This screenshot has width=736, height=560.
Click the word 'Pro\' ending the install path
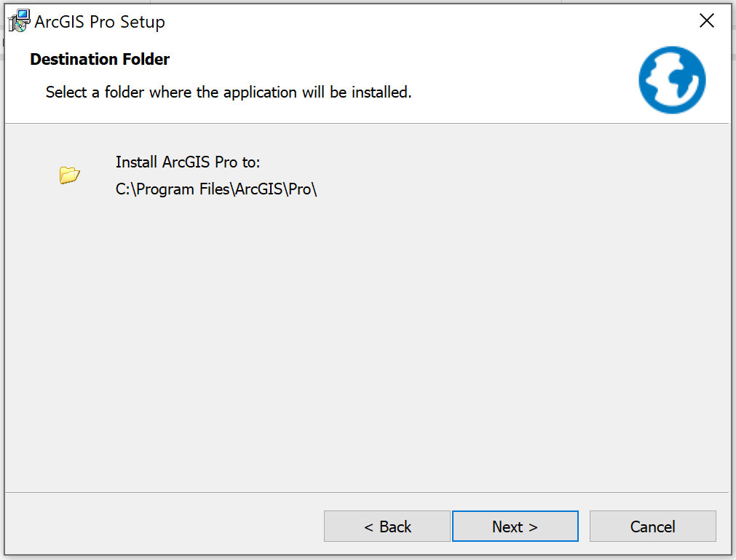pos(303,189)
